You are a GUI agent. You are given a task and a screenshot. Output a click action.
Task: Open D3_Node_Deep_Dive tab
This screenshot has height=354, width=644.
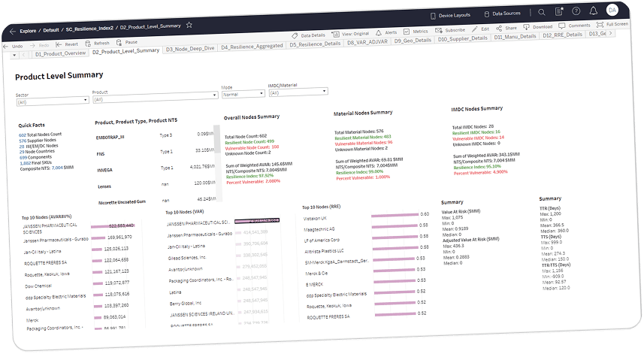pos(190,48)
